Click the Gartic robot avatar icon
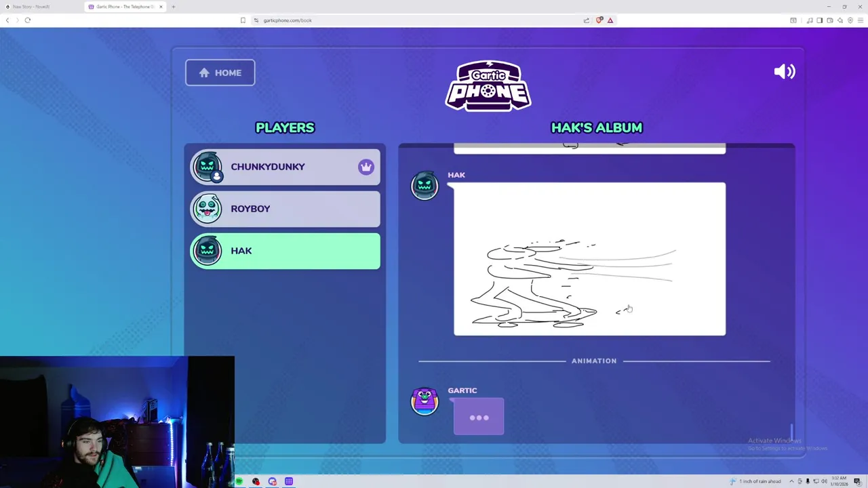Screen dimensions: 868x488 [425, 401]
